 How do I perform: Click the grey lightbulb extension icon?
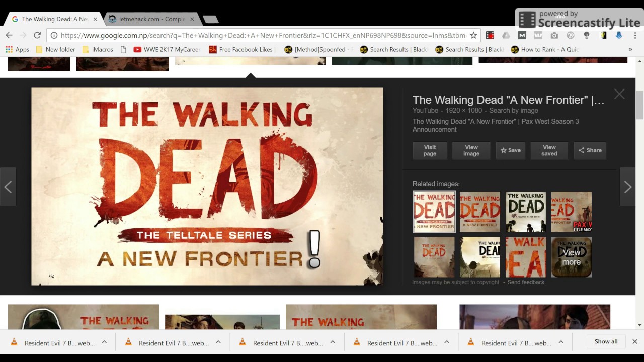[x=587, y=35]
